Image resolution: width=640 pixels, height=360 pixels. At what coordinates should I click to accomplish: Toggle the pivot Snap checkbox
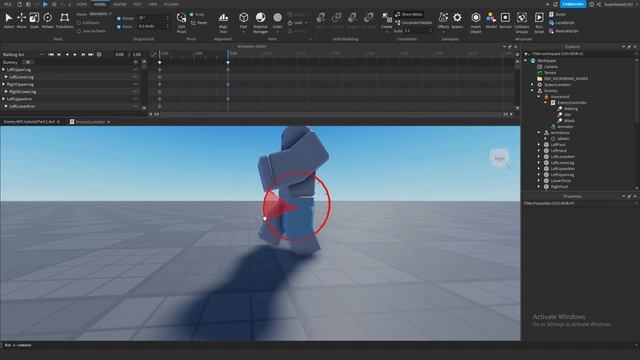192,14
